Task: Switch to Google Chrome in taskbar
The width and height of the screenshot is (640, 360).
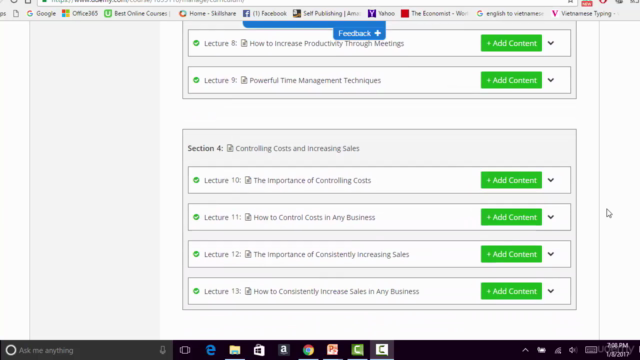Action: 308,350
